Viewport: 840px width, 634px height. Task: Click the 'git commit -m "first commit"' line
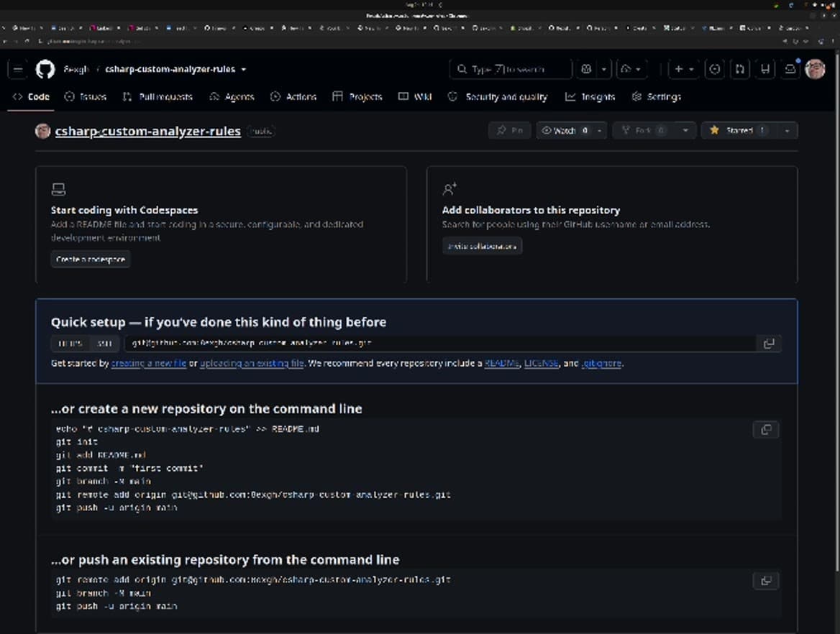point(129,469)
